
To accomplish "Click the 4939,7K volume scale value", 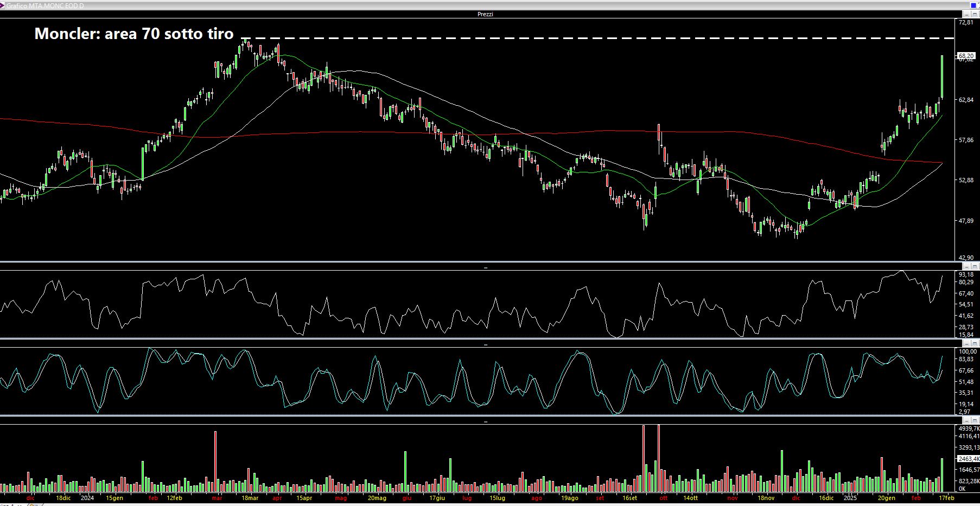I will pyautogui.click(x=969, y=428).
